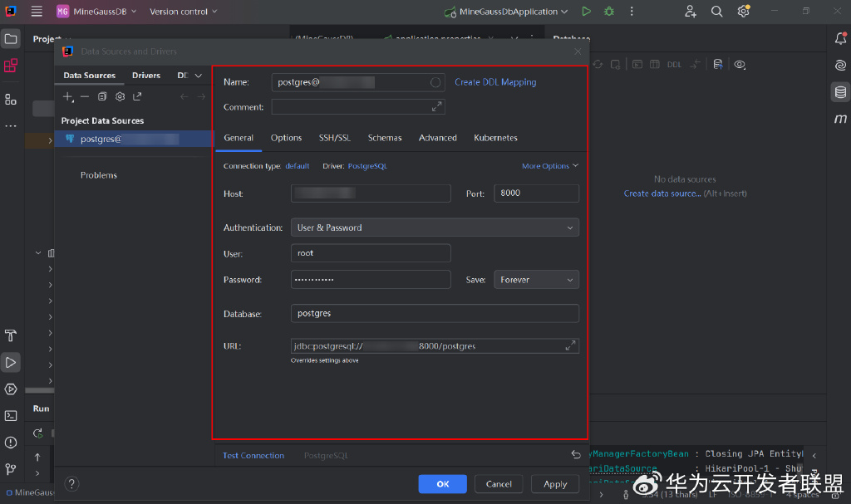Click the Create DDL Mapping link

coord(495,82)
